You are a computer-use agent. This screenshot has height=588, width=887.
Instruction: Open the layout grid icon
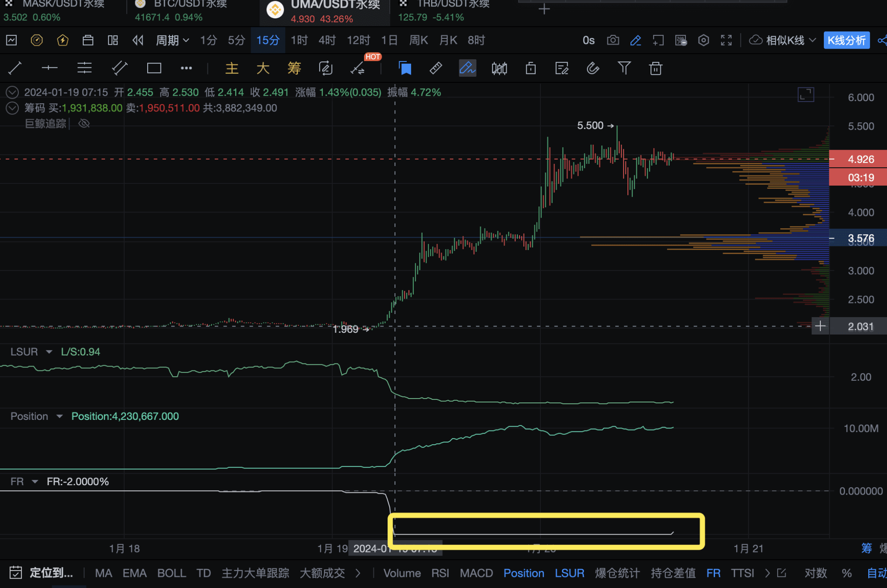pos(113,40)
